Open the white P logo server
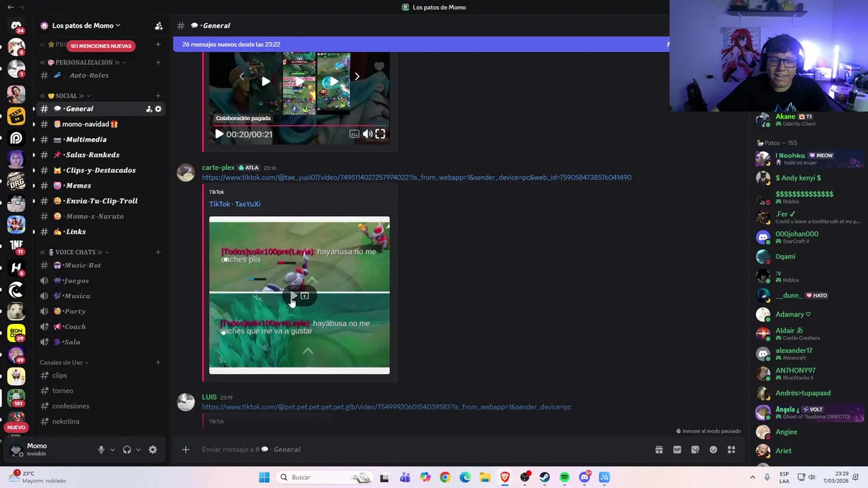 pyautogui.click(x=16, y=138)
